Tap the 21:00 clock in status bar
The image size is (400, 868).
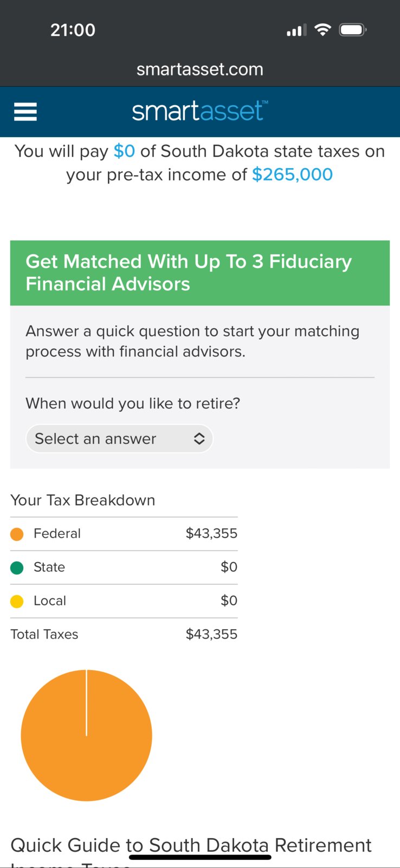click(x=73, y=30)
